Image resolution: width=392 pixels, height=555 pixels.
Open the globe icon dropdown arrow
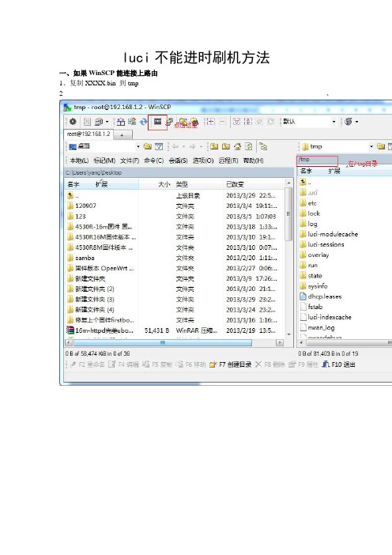(356, 122)
